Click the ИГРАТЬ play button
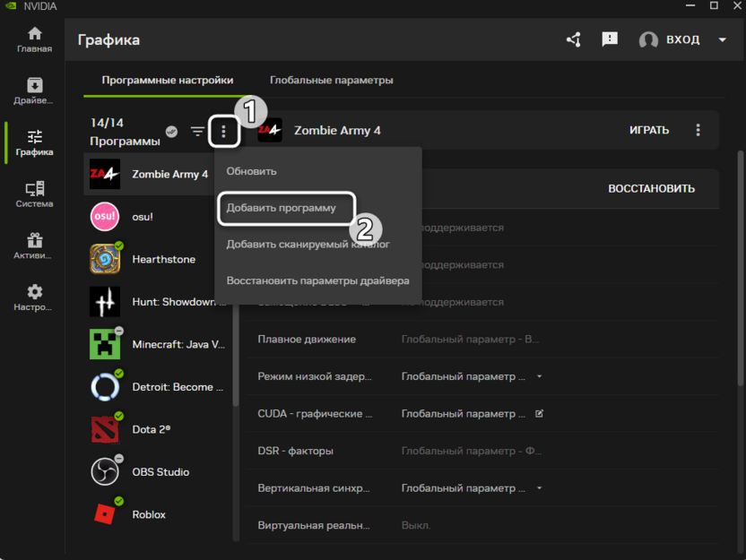746x560 pixels. 649,130
